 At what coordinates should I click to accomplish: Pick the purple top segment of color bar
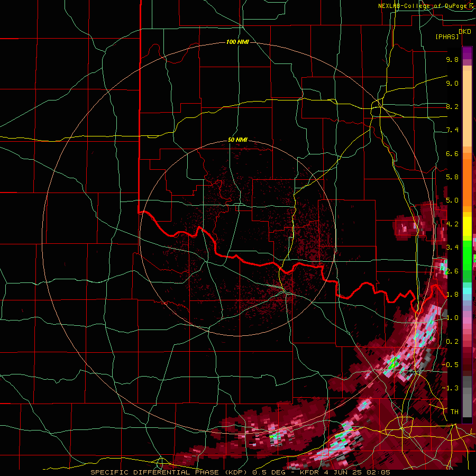467,53
